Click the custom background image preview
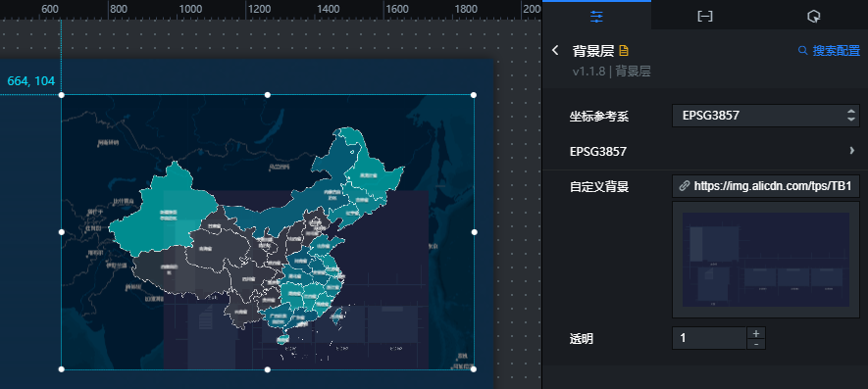868x389 pixels. pos(766,260)
